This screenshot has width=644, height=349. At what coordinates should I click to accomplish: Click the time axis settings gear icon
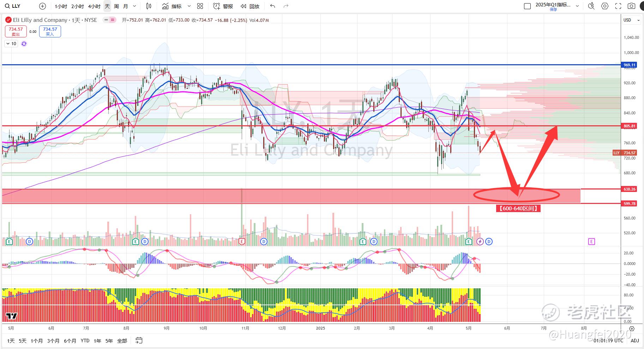[632, 329]
